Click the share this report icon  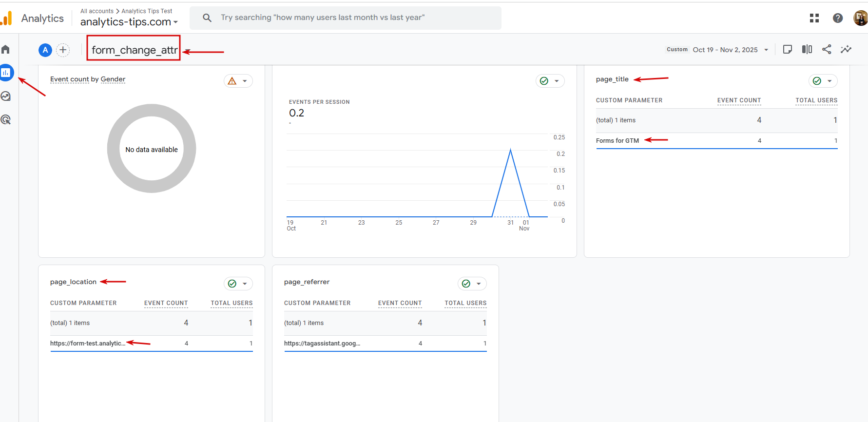[x=827, y=49]
